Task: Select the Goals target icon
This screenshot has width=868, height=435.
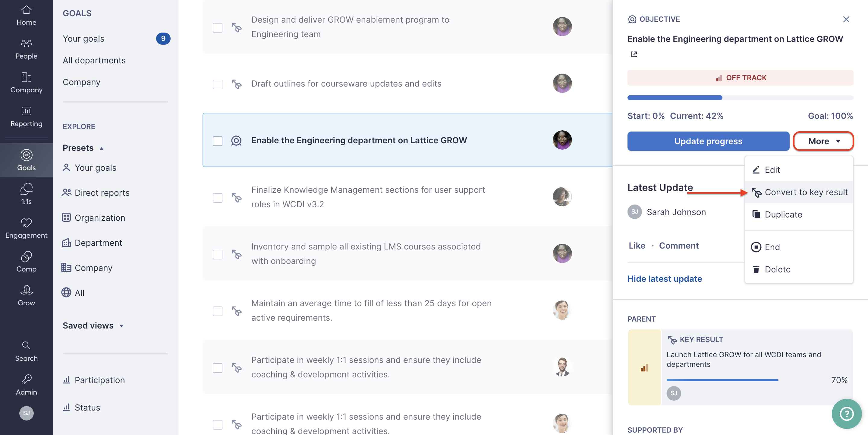Action: coord(26,155)
